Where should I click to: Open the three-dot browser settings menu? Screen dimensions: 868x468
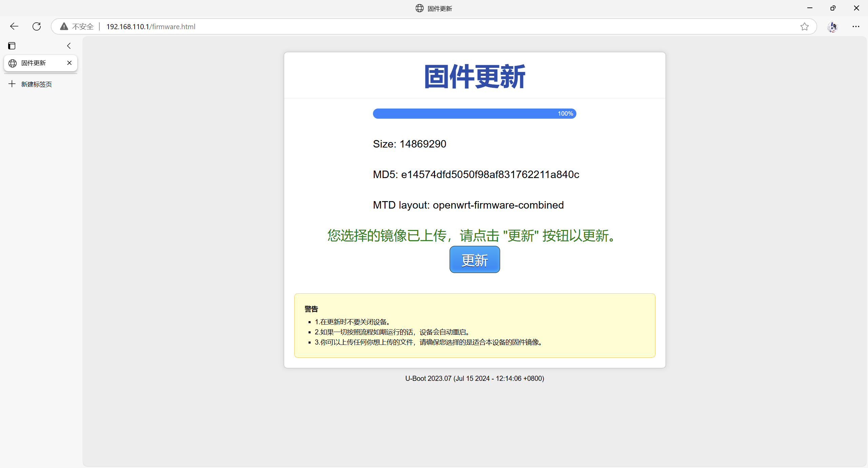click(856, 26)
